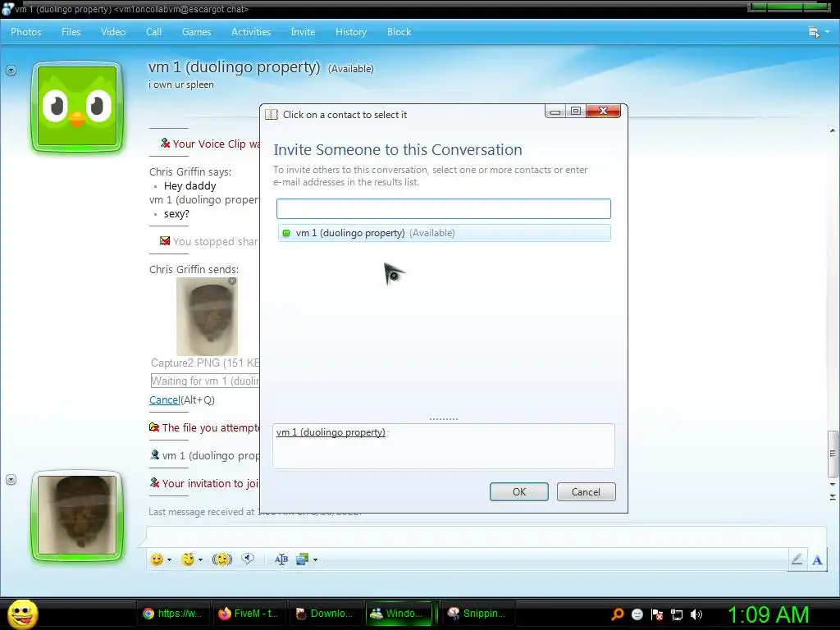Screen dimensions: 840x630
Task: Open the font change AB icon
Action: coord(281,559)
